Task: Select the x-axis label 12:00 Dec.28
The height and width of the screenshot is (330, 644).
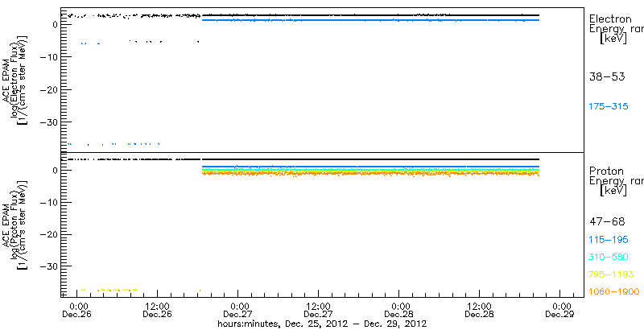Action: pos(479,311)
